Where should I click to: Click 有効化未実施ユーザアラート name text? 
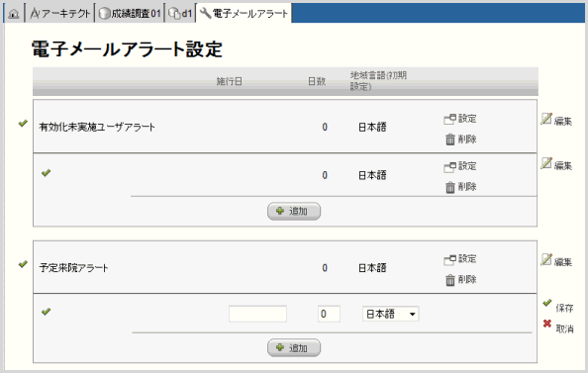click(x=97, y=127)
